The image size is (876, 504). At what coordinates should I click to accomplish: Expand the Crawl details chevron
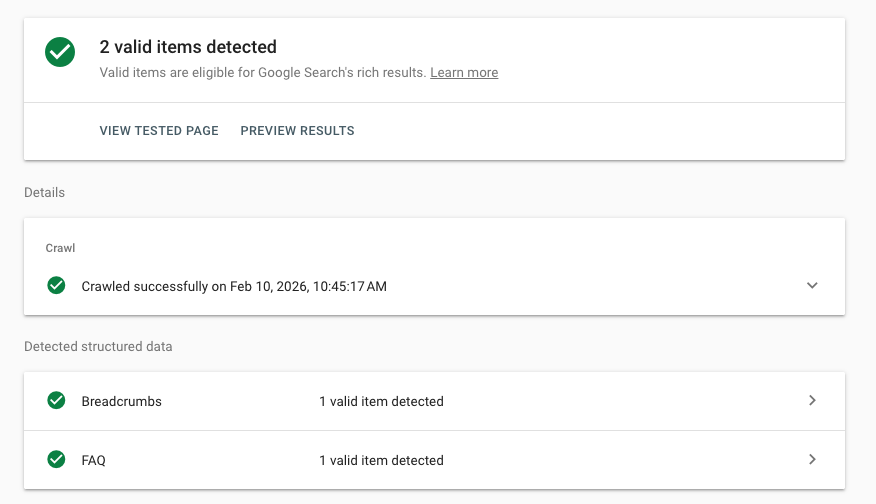tap(812, 286)
